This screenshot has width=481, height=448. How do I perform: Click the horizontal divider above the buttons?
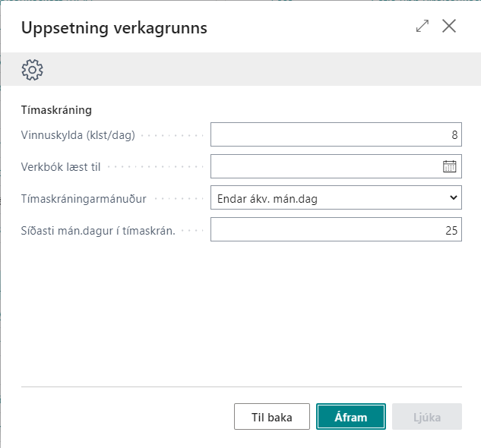click(240, 386)
